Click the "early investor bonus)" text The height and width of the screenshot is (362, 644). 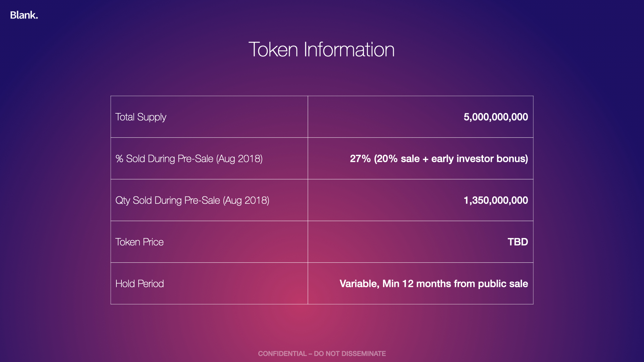tap(479, 159)
